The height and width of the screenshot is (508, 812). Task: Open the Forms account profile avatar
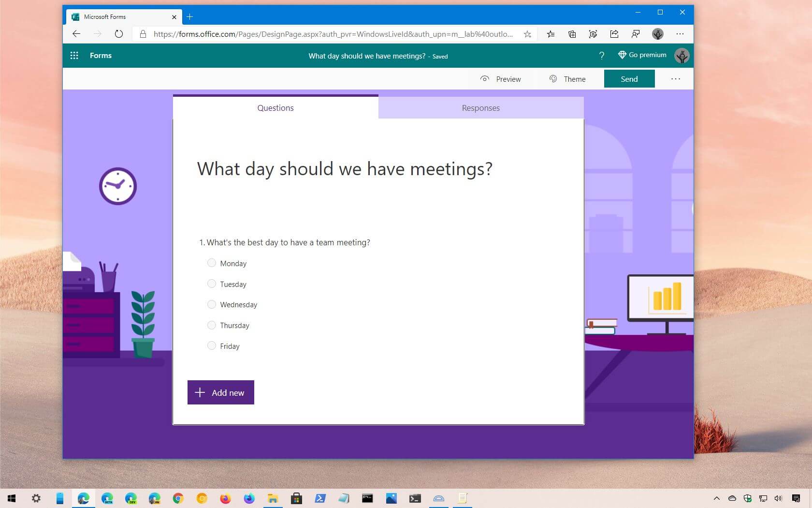coord(681,55)
